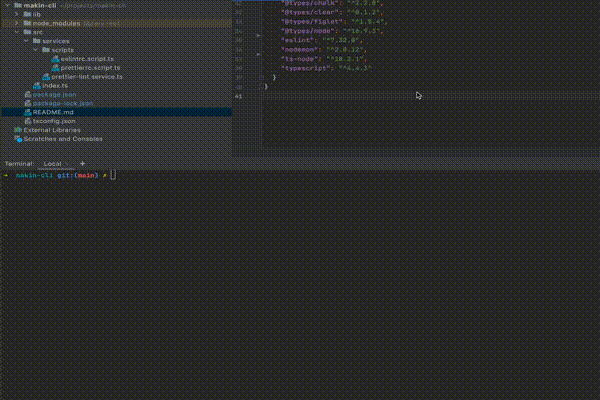Click the External Libraries icon
Viewport: 600px width, 400px height.
coord(18,130)
